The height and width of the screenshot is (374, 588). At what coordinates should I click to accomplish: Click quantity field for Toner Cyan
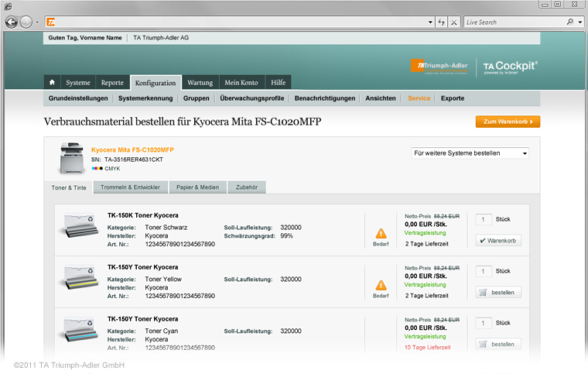(x=484, y=323)
